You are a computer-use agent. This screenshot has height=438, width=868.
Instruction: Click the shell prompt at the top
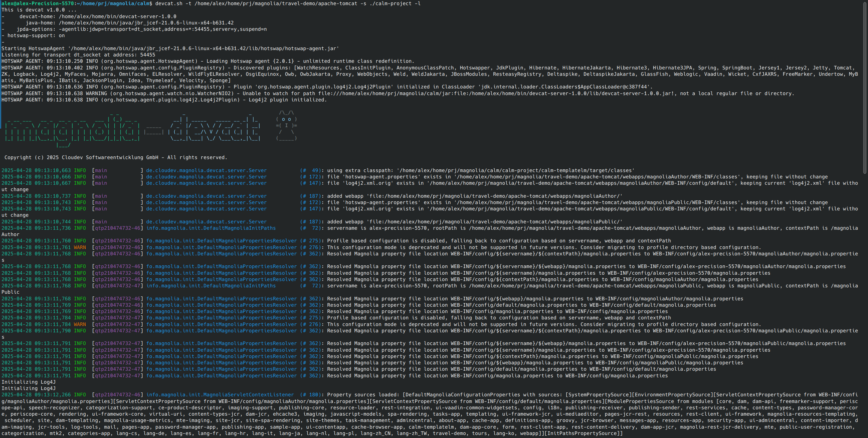click(74, 3)
